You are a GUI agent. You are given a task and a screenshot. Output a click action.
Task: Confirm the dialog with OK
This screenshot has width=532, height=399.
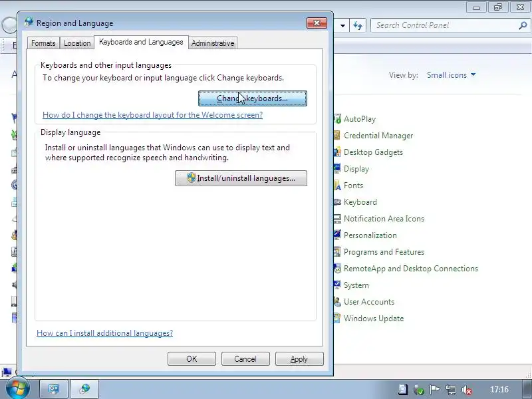(x=192, y=359)
